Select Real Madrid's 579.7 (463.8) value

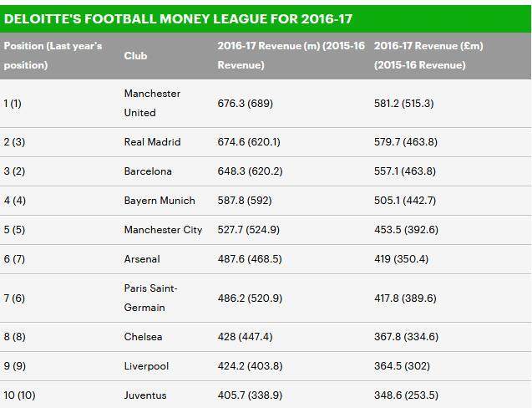click(x=405, y=142)
